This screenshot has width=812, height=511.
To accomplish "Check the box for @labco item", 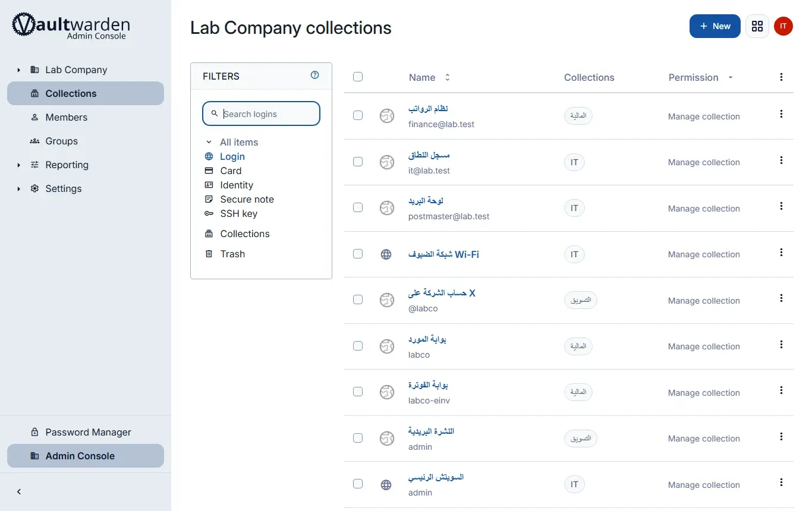I will click(358, 299).
